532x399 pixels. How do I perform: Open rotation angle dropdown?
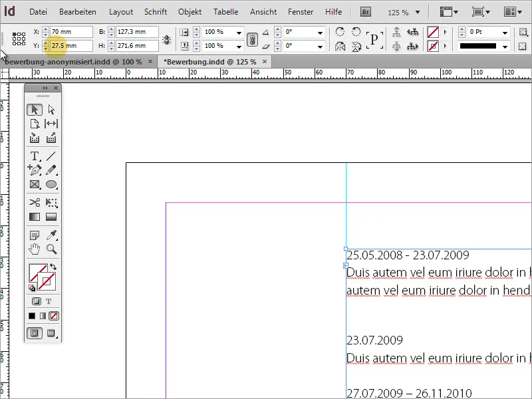pyautogui.click(x=320, y=33)
